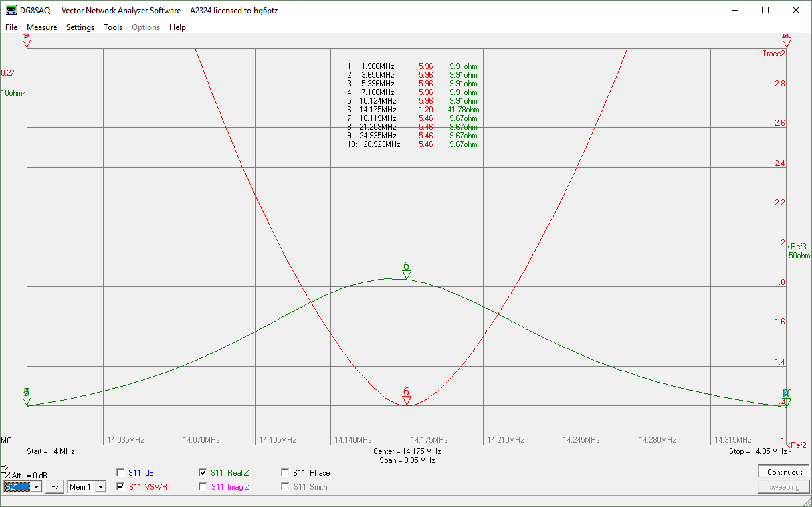Select red marker triangle at top-right graph corner

point(787,43)
